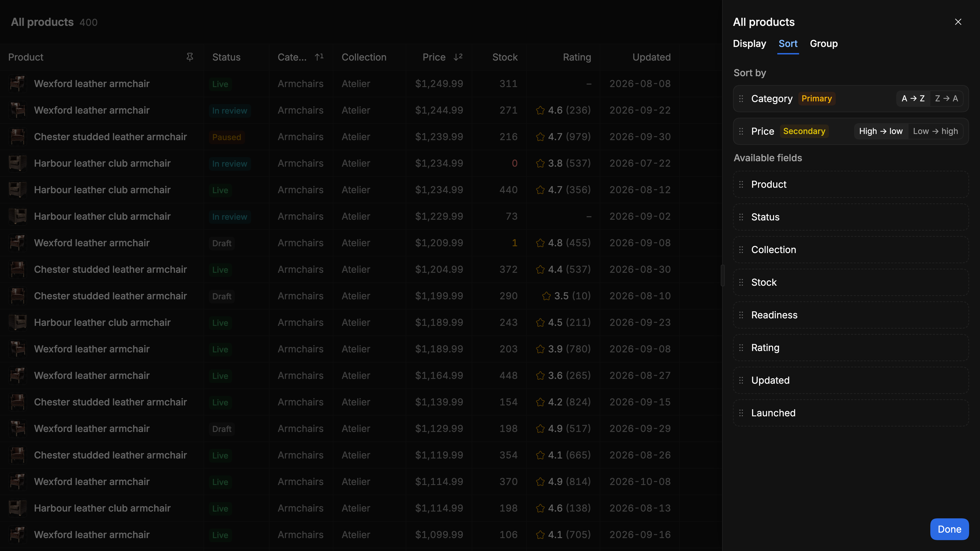
Task: Click the Updated field drag handle
Action: [741, 381]
